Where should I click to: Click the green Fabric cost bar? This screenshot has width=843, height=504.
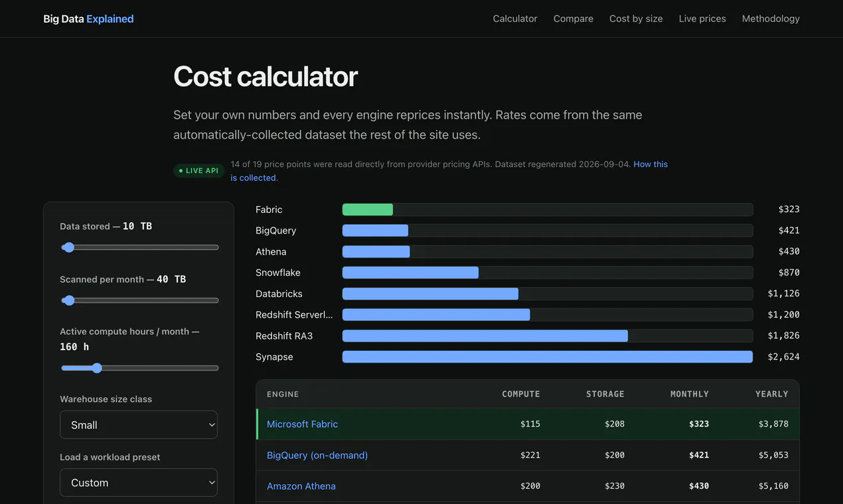[x=368, y=210]
